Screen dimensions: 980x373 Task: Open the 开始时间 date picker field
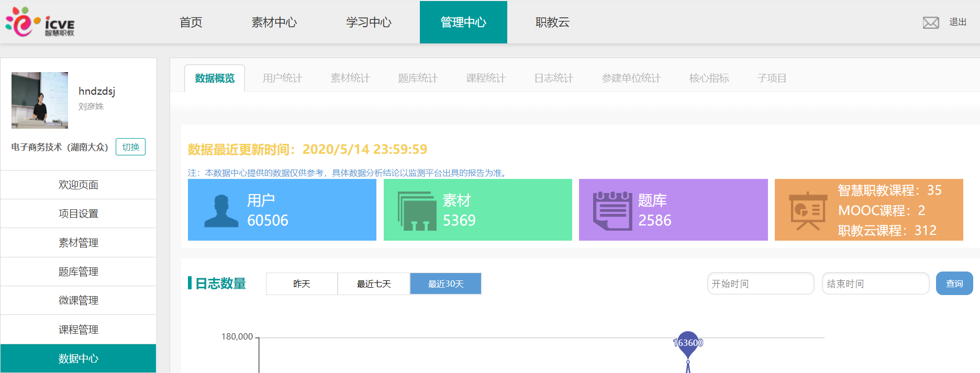pyautogui.click(x=761, y=284)
